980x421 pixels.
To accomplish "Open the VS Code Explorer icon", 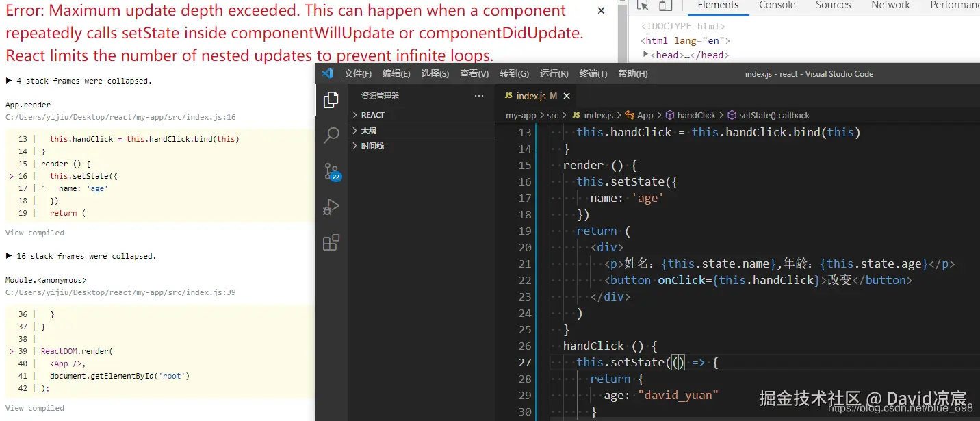I will [x=331, y=100].
